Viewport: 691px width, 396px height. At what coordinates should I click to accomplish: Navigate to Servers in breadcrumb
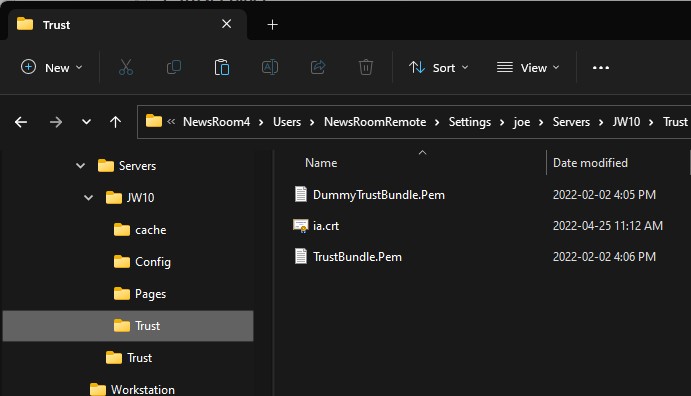[571, 122]
